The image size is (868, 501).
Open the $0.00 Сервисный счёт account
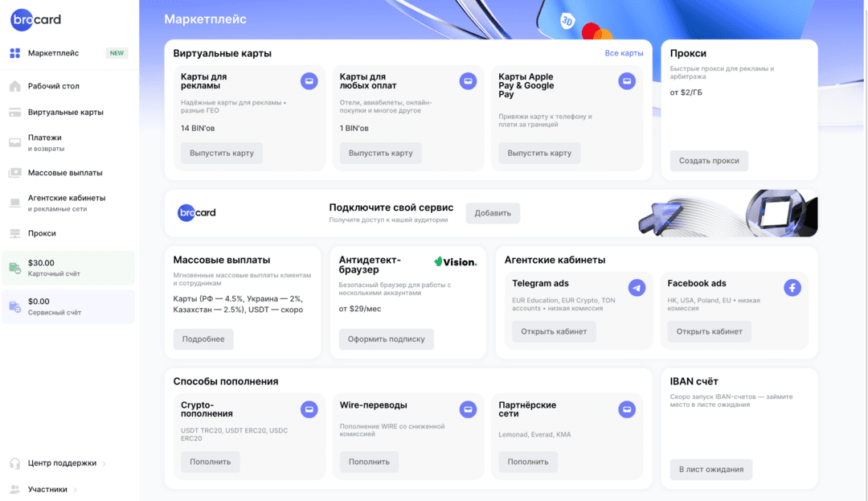tap(68, 306)
